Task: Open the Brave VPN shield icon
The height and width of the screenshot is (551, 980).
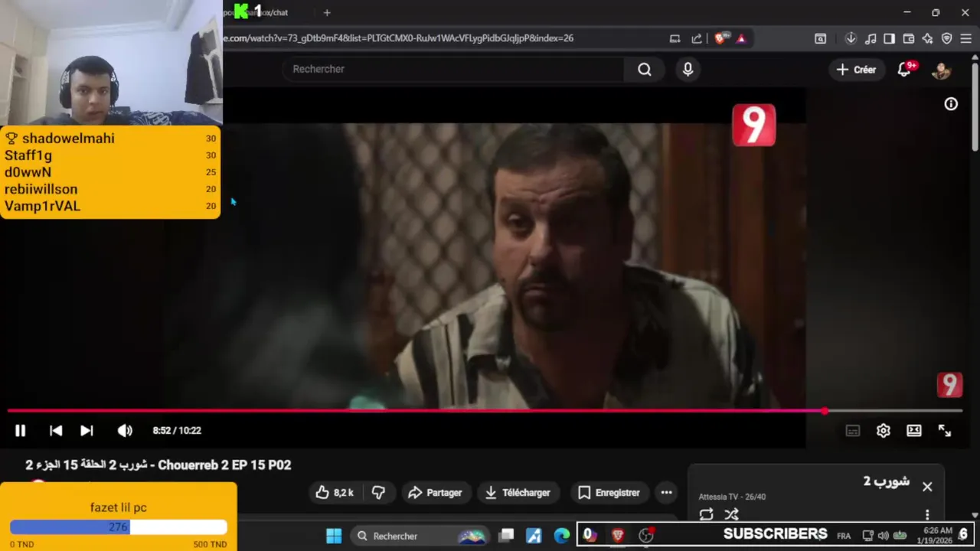Action: click(946, 38)
